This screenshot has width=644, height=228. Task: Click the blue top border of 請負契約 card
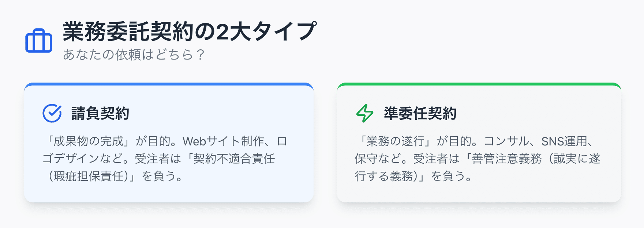[169, 84]
